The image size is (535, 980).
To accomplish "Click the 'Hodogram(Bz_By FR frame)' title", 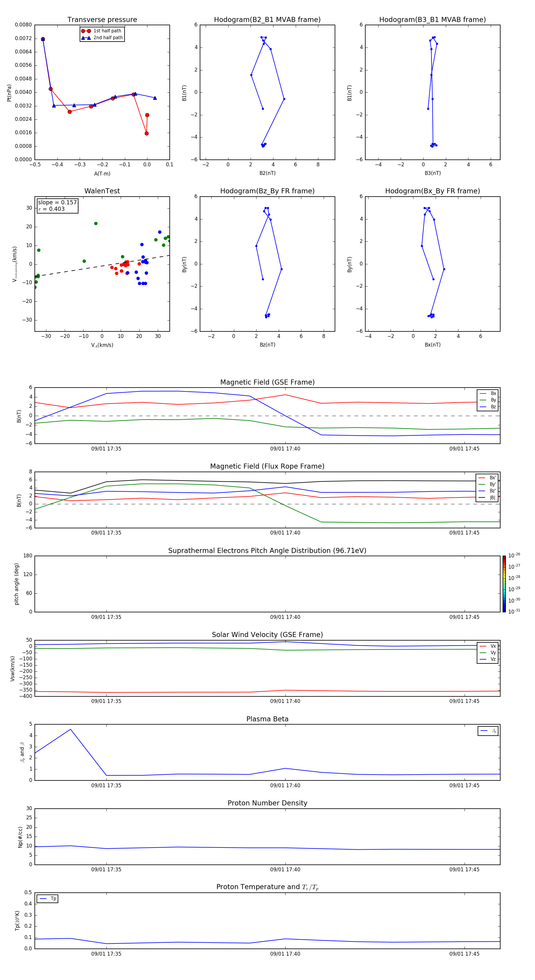I will pos(267,191).
